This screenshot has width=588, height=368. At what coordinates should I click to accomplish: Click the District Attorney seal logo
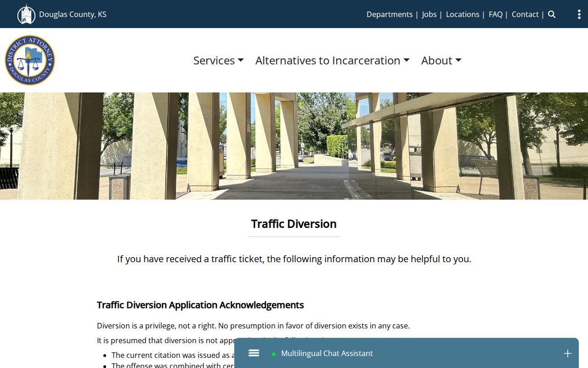[x=30, y=60]
